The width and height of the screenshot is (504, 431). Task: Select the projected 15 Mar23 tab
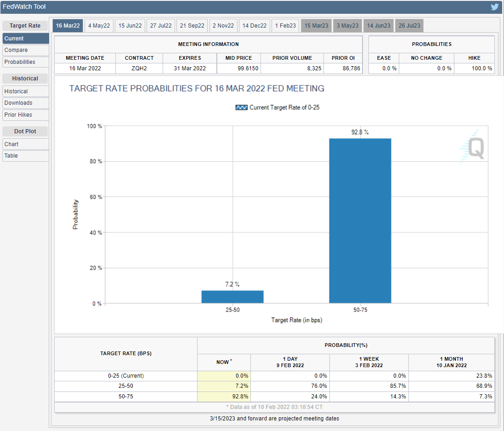point(317,26)
